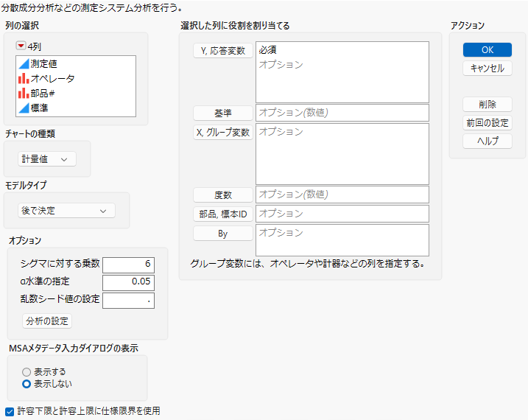This screenshot has height=420, width=528.
Task: Select the 標準 column name
Action: point(40,108)
